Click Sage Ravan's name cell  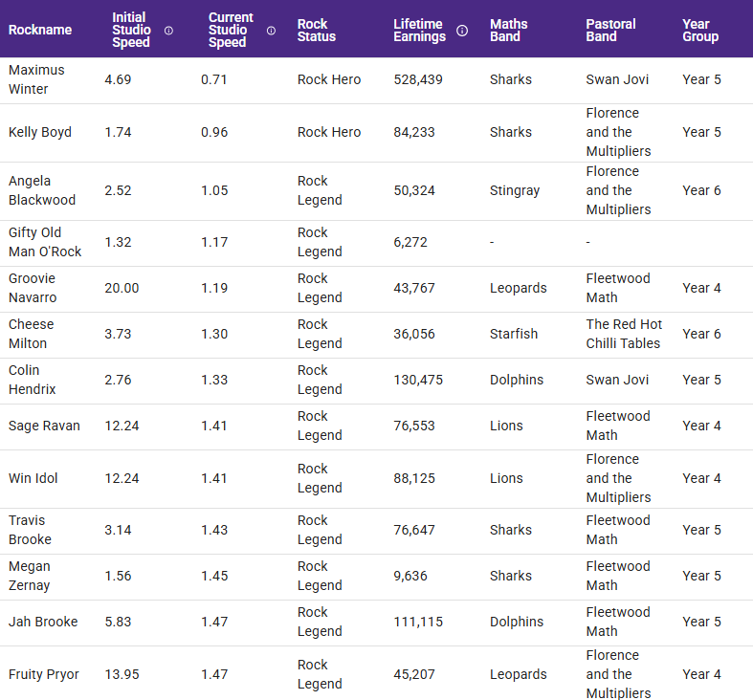44,426
